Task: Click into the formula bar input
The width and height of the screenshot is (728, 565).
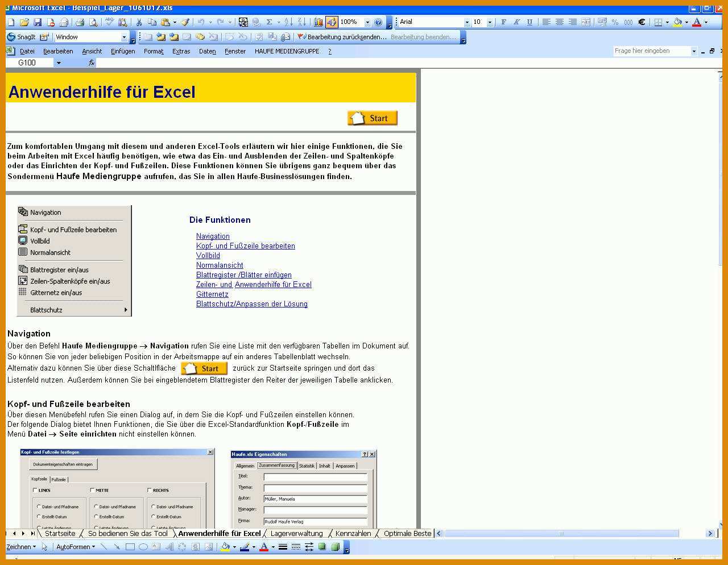Action: (409, 63)
